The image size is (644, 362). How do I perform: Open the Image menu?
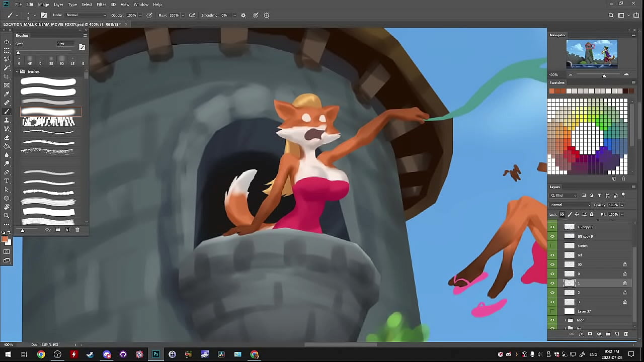point(44,5)
